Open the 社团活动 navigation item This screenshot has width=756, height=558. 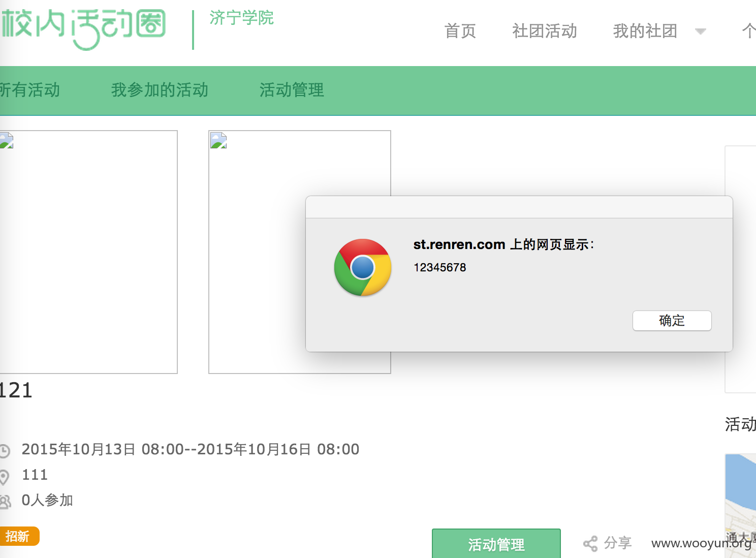[x=545, y=31]
